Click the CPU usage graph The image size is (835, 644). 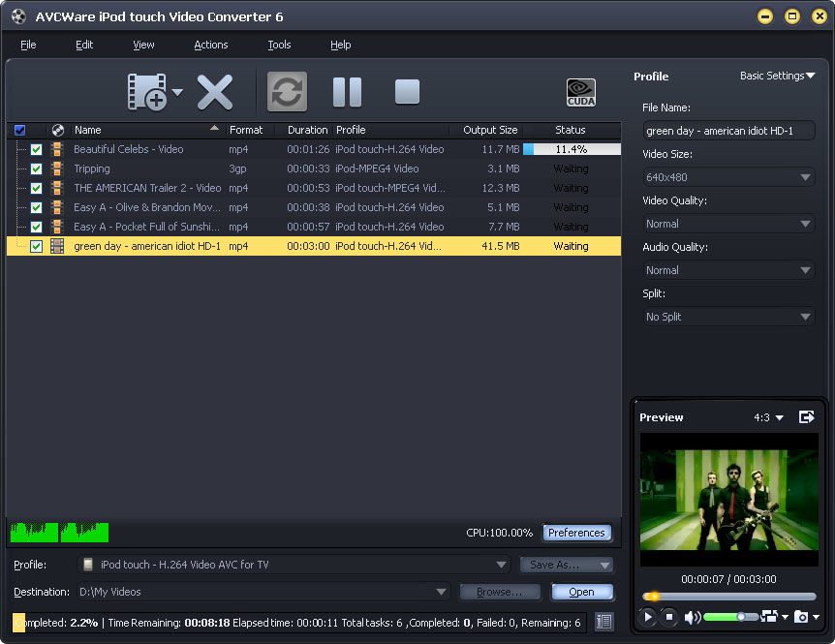59,533
